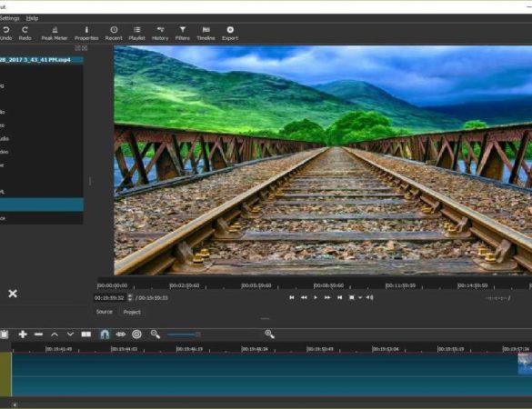532x409 pixels.
Task: Select the mp4 file title row
Action: coord(42,60)
